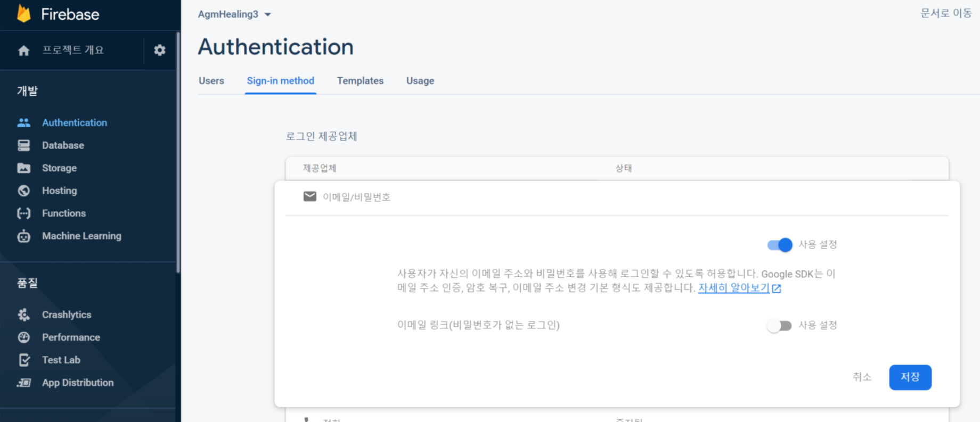Viewport: 980px width, 422px height.
Task: Open Performance in the sidebar
Action: [71, 337]
